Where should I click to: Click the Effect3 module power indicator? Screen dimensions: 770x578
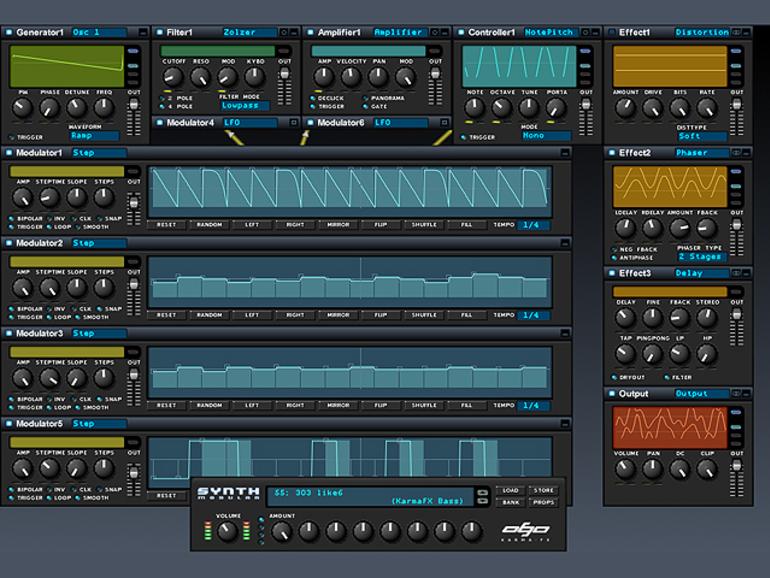click(x=612, y=273)
